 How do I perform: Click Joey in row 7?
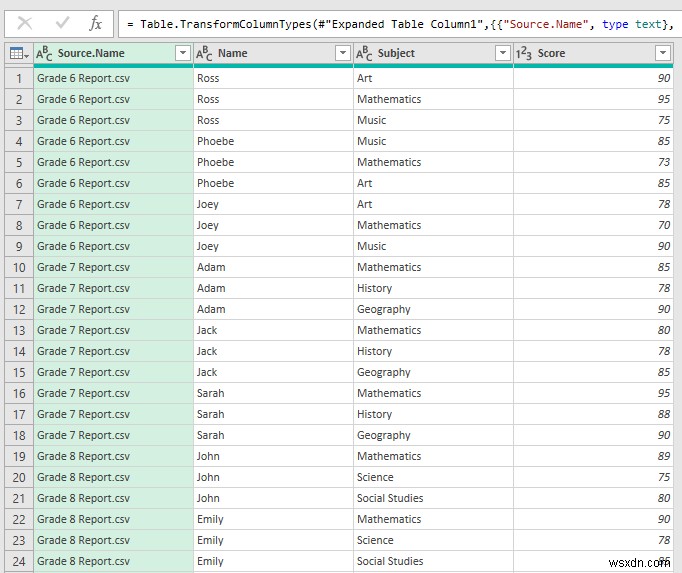(274, 204)
